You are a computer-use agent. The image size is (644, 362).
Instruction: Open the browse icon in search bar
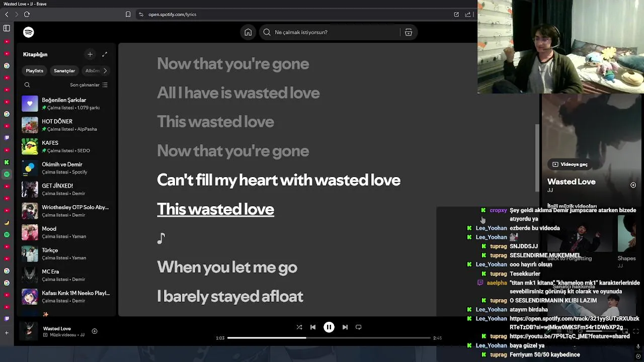click(409, 32)
